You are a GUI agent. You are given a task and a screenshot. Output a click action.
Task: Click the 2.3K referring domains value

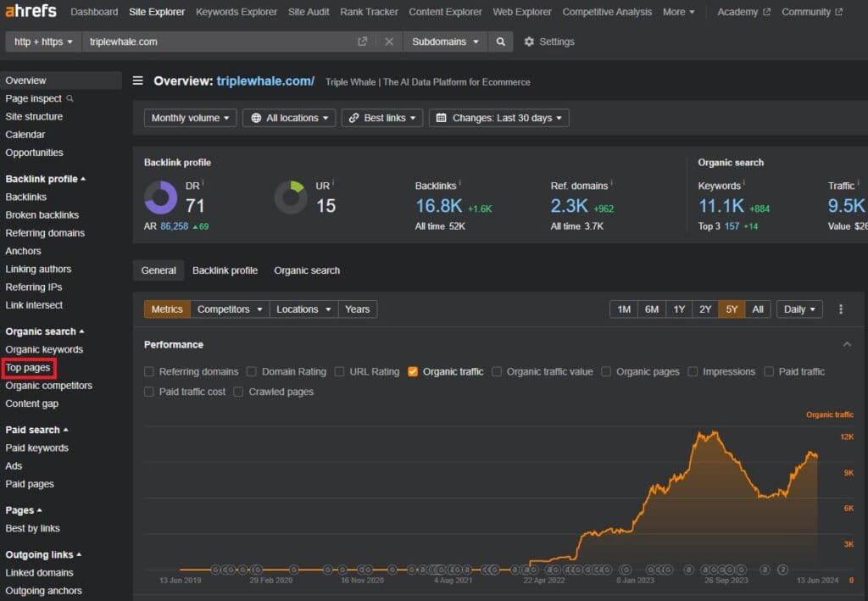(x=569, y=206)
